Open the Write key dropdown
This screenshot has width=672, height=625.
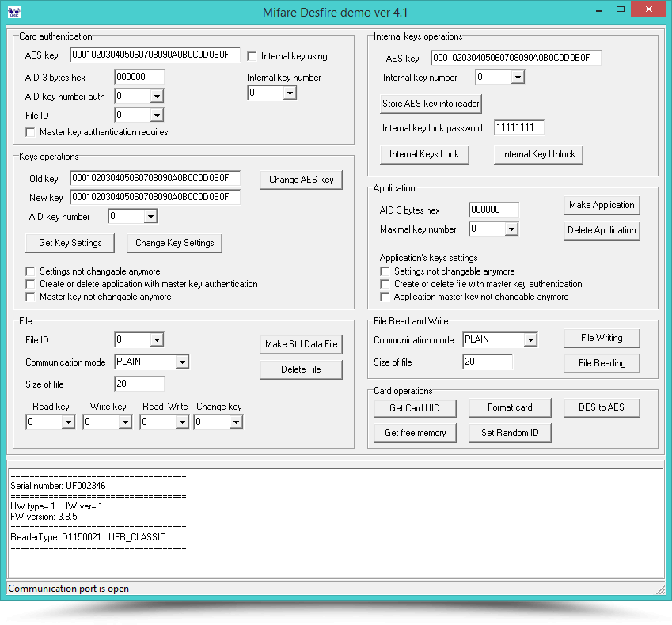[125, 422]
